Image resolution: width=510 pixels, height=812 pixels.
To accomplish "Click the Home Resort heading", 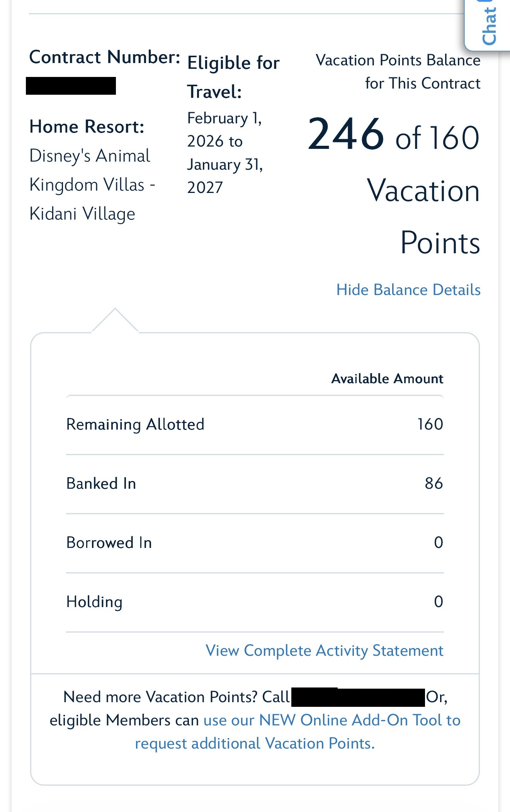I will coord(87,127).
